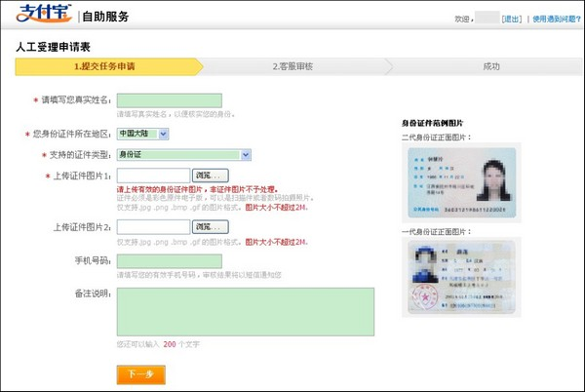Click 浏览 button for 上传证件图片2
The image size is (585, 392).
209,226
